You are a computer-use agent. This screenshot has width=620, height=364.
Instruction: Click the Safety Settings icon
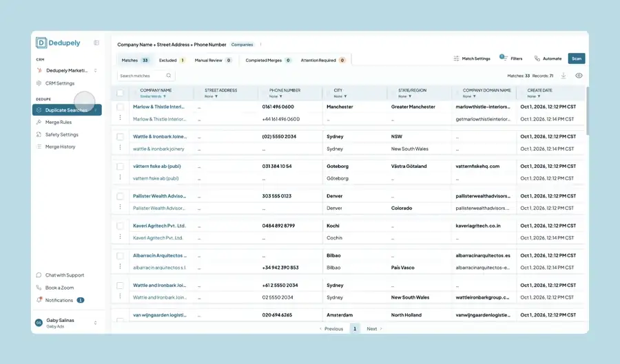(x=39, y=135)
